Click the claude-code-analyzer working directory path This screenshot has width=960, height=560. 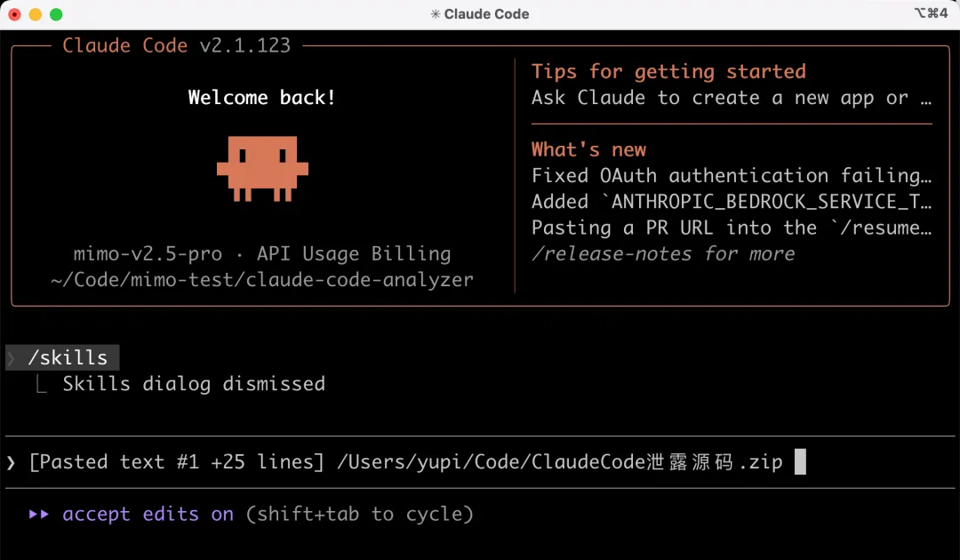(x=262, y=280)
